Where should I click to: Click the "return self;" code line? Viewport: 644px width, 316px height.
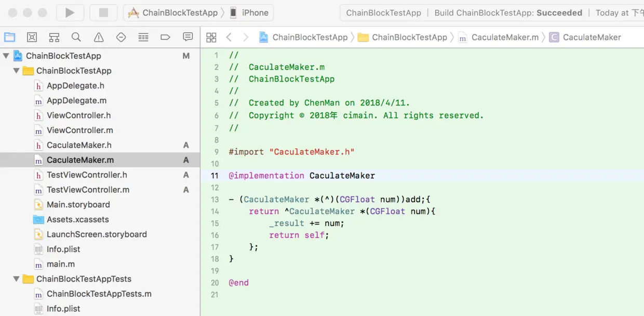(299, 235)
